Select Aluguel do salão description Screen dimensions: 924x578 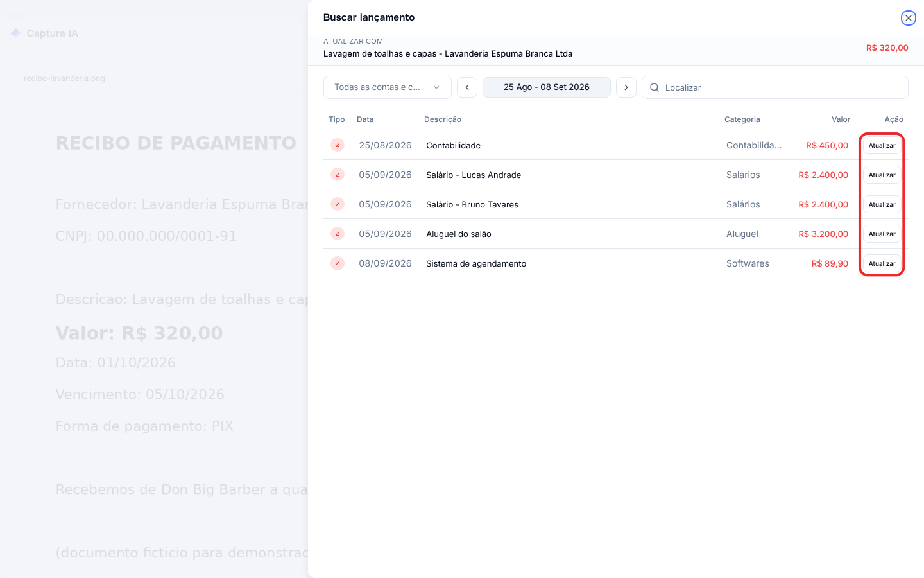tap(459, 234)
